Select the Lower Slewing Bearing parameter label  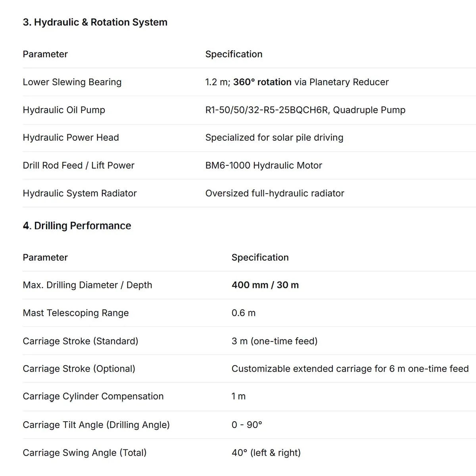click(x=72, y=82)
